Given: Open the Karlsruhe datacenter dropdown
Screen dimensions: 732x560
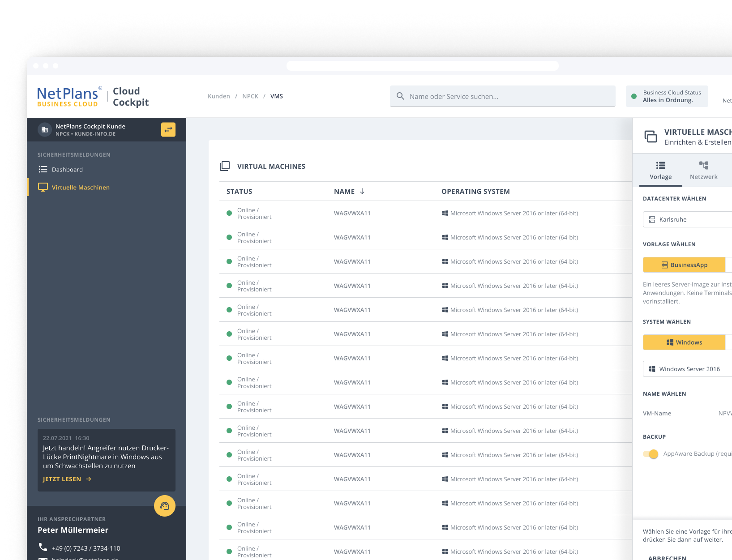Looking at the screenshot, I should coord(687,219).
